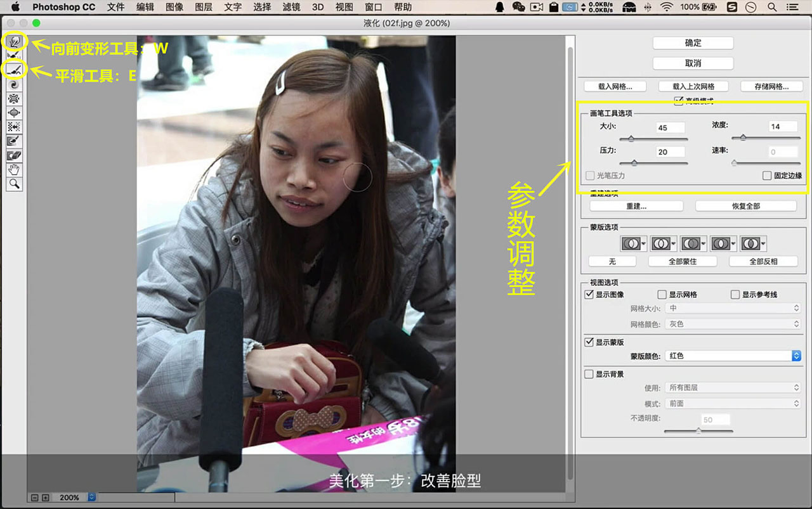812x509 pixels.
Task: Select the Smooth tool
Action: tap(14, 70)
